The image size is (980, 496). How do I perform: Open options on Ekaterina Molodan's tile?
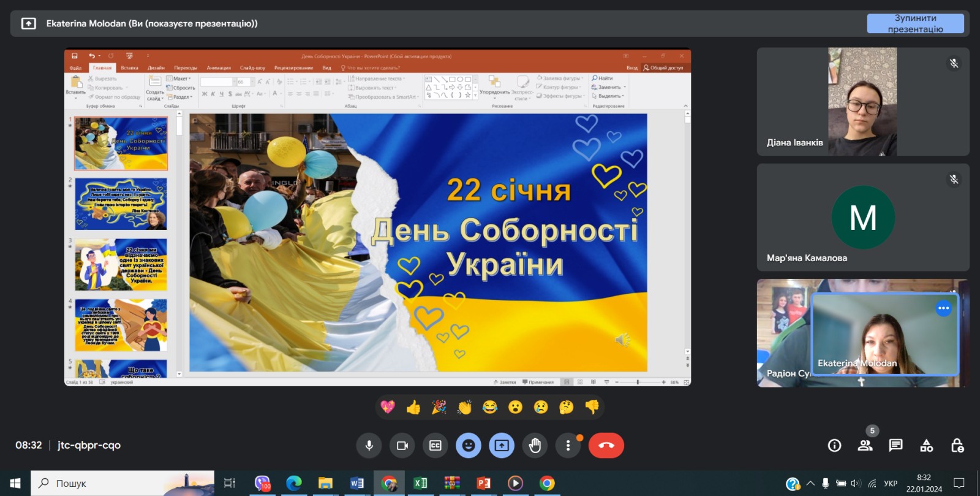943,308
